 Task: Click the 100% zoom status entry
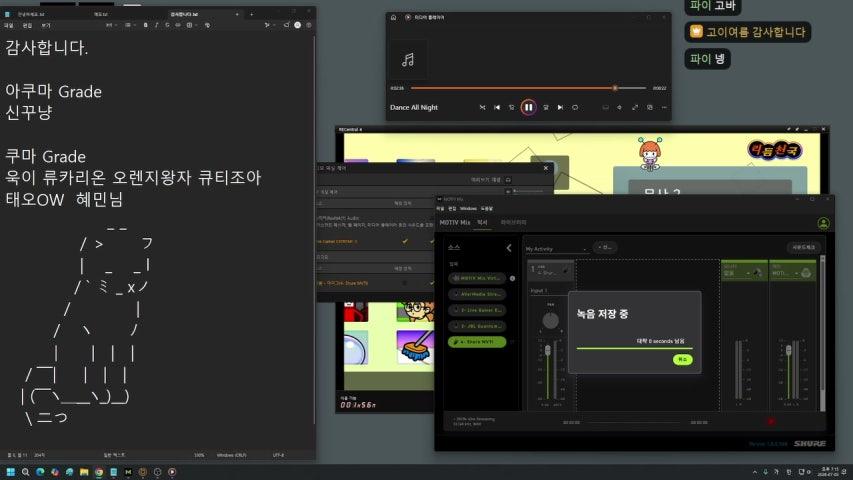199,455
